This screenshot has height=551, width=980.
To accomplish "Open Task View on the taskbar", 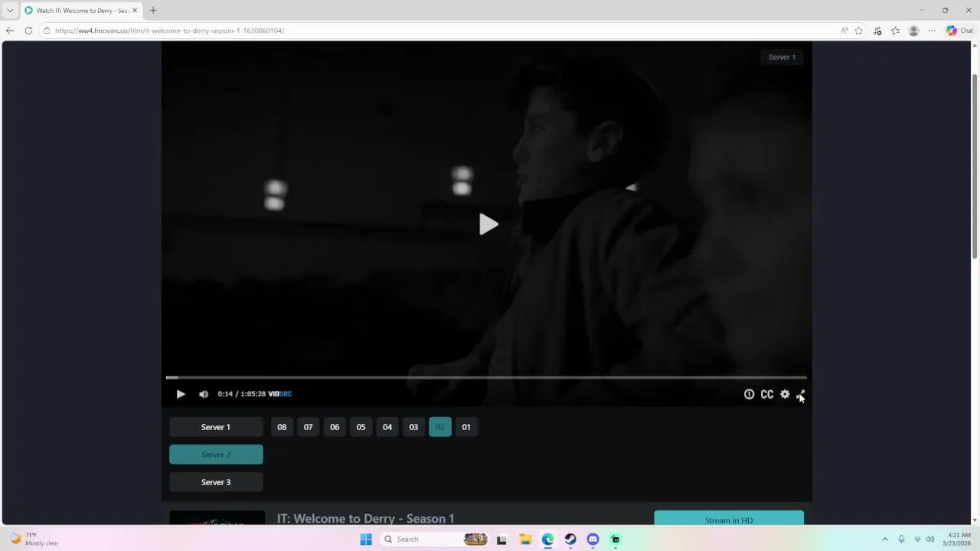I will 501,540.
